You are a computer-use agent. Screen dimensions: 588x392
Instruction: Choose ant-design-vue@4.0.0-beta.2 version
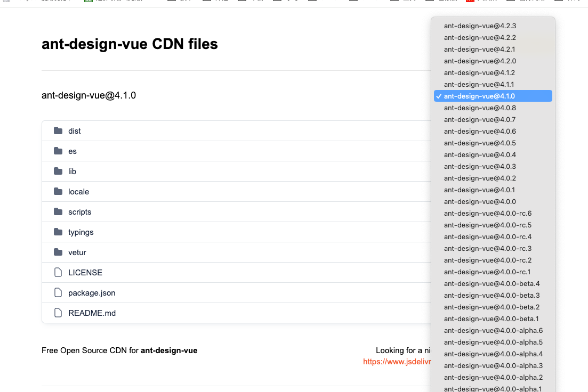pos(493,307)
